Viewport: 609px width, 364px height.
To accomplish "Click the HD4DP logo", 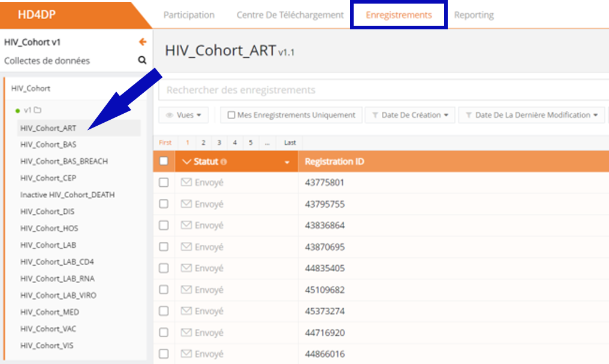I will pos(37,14).
